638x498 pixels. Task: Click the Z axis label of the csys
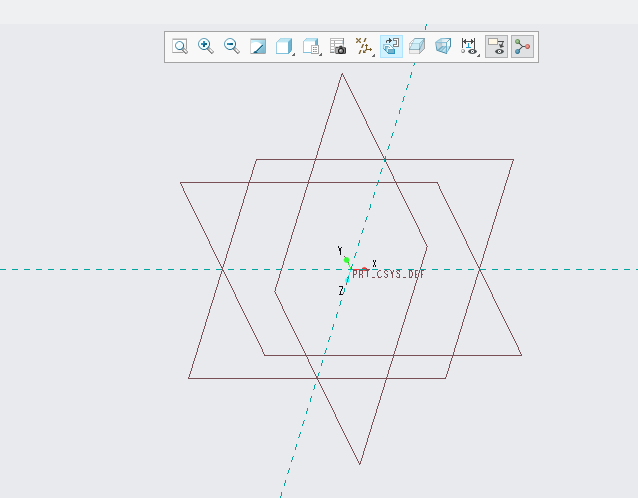coord(341,290)
